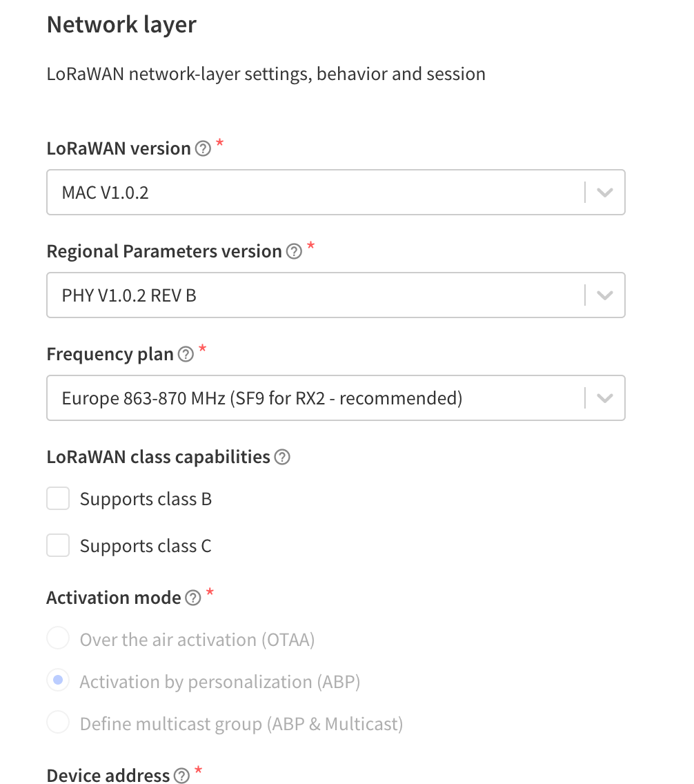Choose Define multicast group radio option

pyautogui.click(x=58, y=722)
